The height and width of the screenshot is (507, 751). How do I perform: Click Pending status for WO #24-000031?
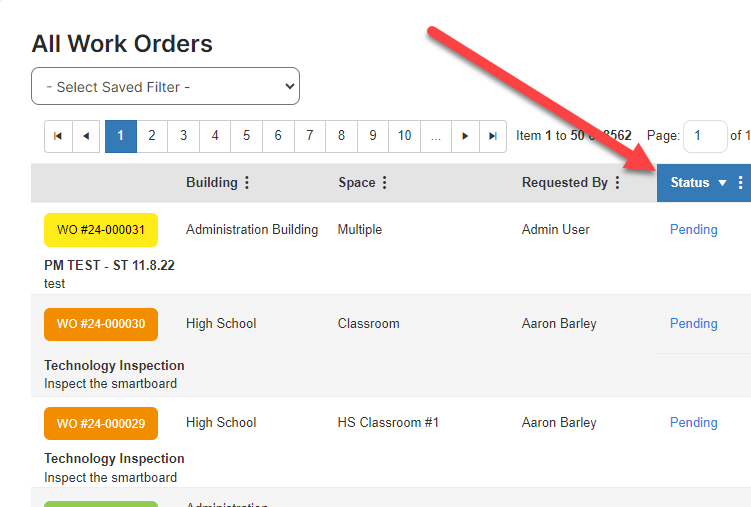(694, 230)
